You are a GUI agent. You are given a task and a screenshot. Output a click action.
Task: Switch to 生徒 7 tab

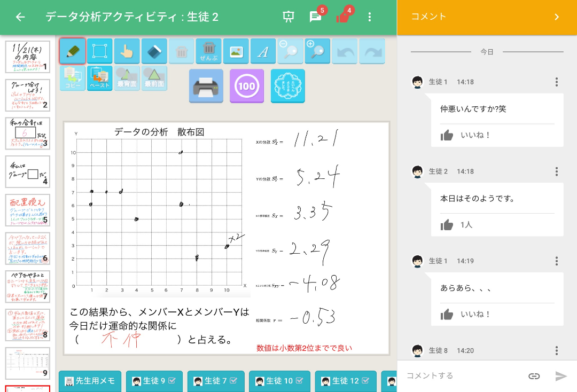coord(216,381)
